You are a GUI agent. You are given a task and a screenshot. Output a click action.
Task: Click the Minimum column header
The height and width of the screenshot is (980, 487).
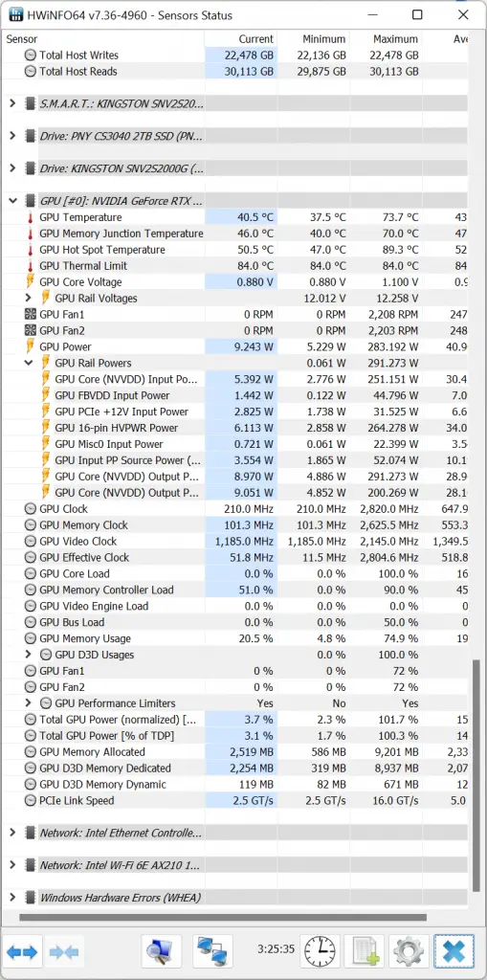(313, 38)
